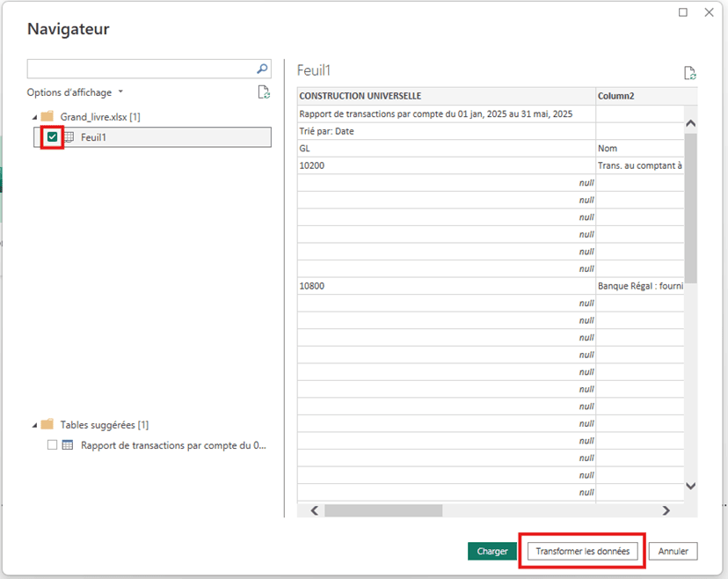Click the search magnifier icon
The height and width of the screenshot is (579, 728).
pos(261,69)
